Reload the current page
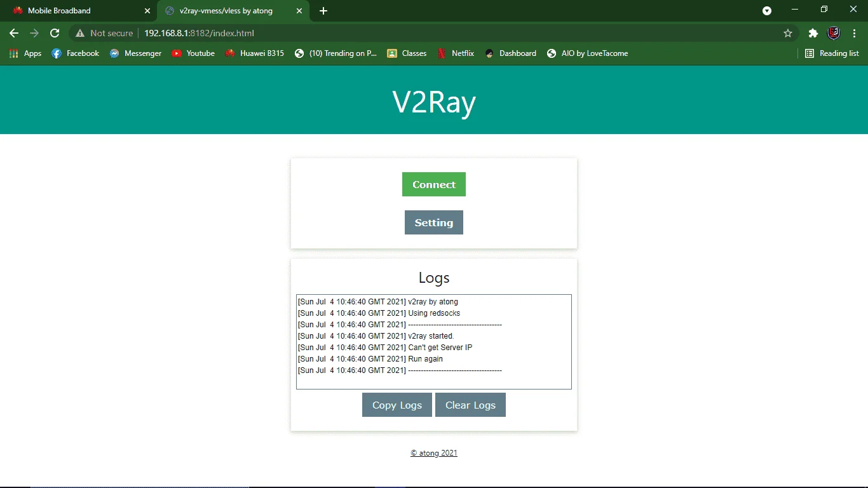Image resolution: width=868 pixels, height=488 pixels. pos(55,33)
